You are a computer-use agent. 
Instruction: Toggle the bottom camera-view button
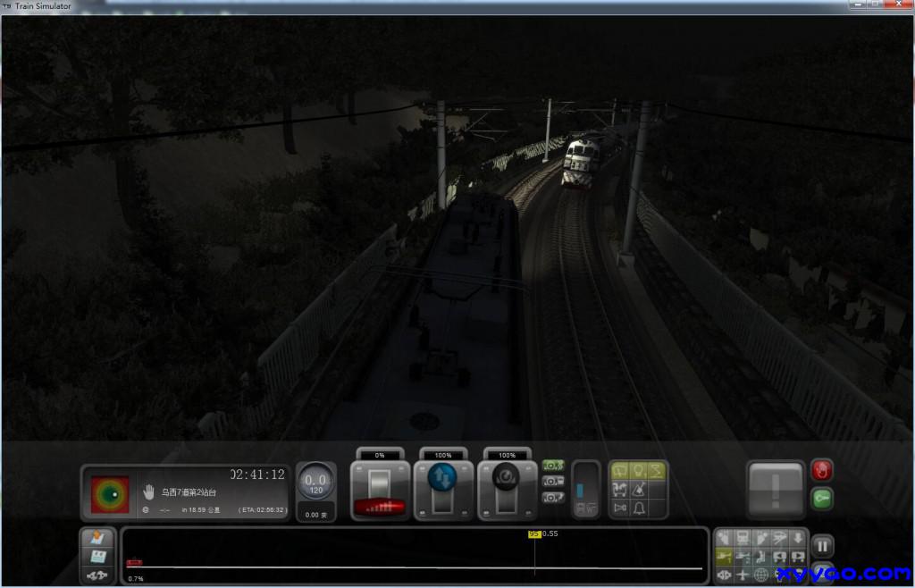553,497
